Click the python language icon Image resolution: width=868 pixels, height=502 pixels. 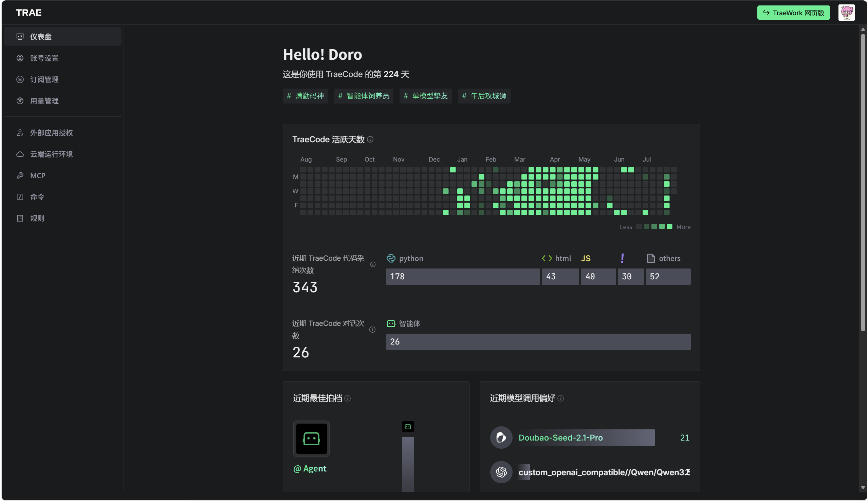coord(391,258)
